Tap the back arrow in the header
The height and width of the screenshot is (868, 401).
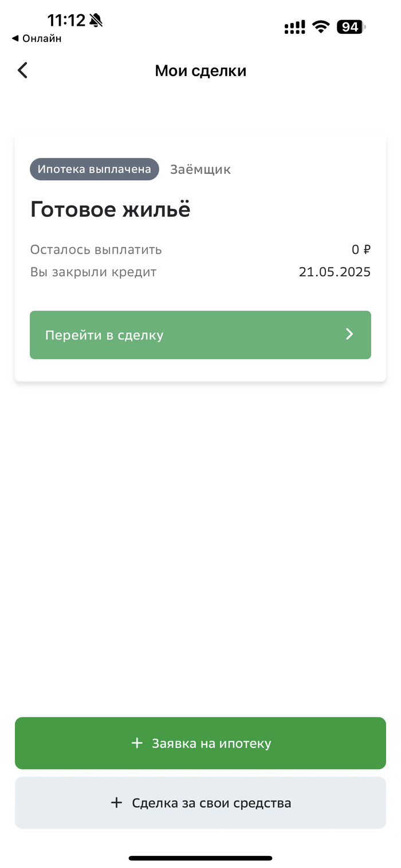22,70
